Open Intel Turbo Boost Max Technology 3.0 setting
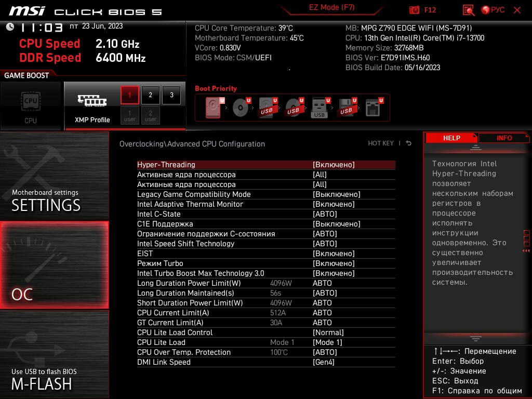Viewport: 532px width, 399px height. pyautogui.click(x=266, y=273)
